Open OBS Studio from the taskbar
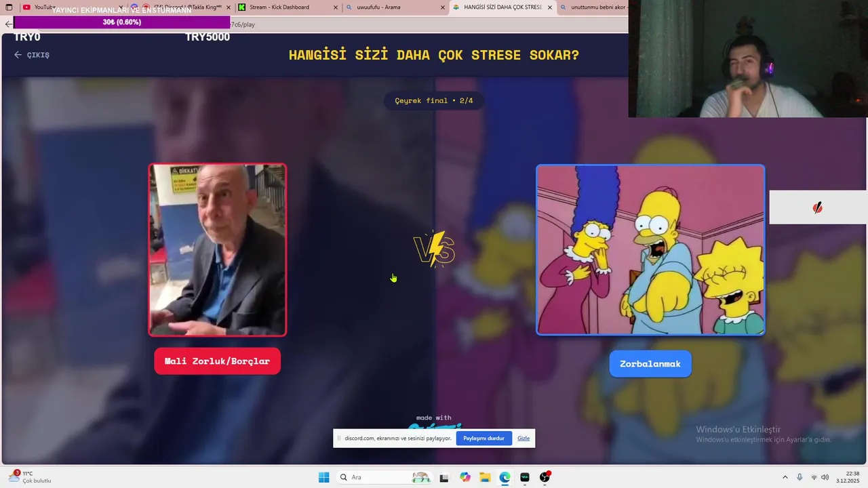 tap(545, 477)
